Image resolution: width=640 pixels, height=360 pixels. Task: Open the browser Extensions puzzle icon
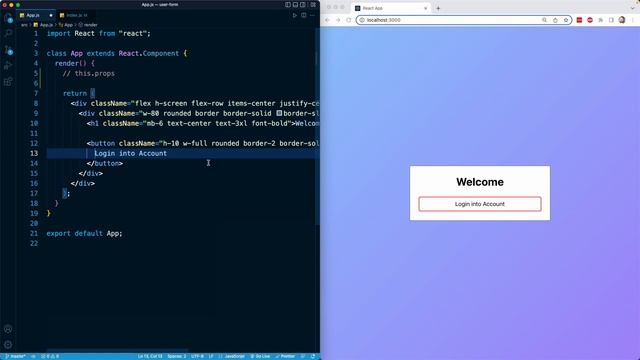tap(600, 20)
